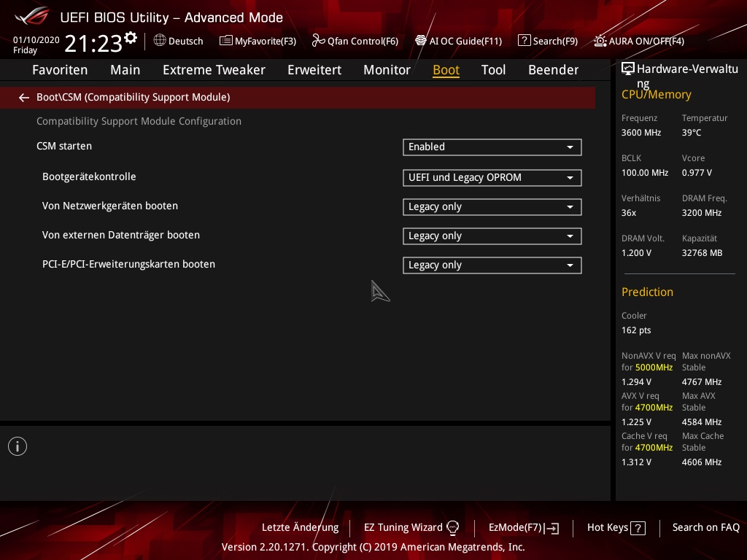Click the Bootgerätekontrolle label
Screen dimensions: 747x560
(89, 176)
